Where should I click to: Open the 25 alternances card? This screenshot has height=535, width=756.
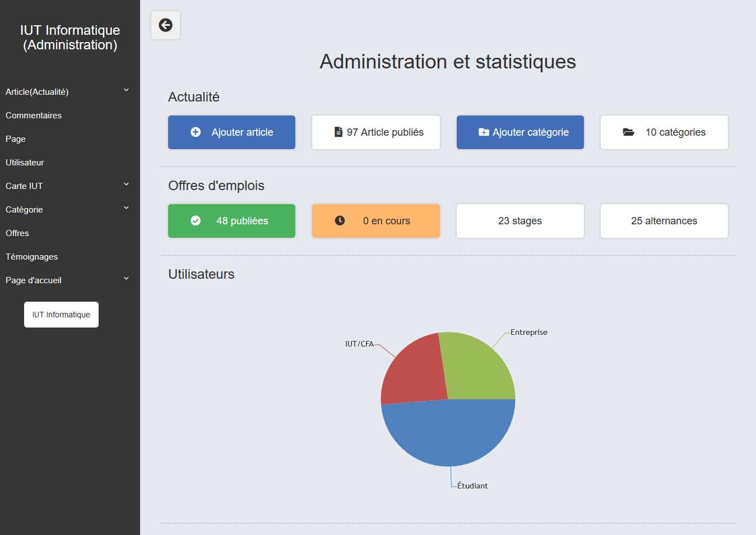(x=664, y=221)
